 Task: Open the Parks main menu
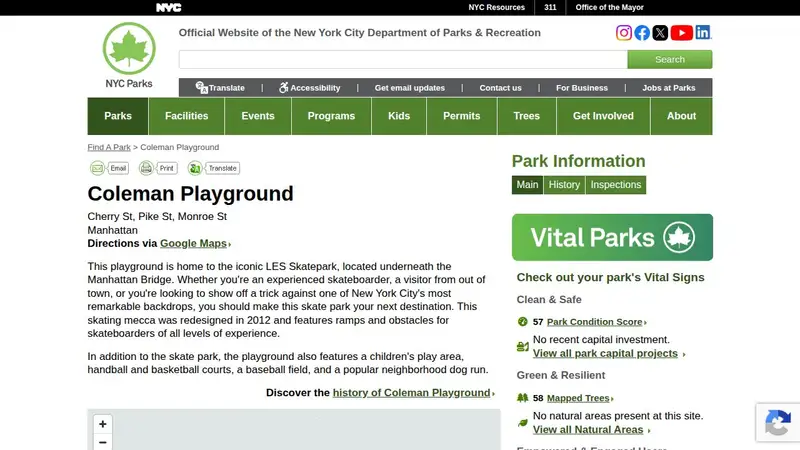tap(118, 116)
